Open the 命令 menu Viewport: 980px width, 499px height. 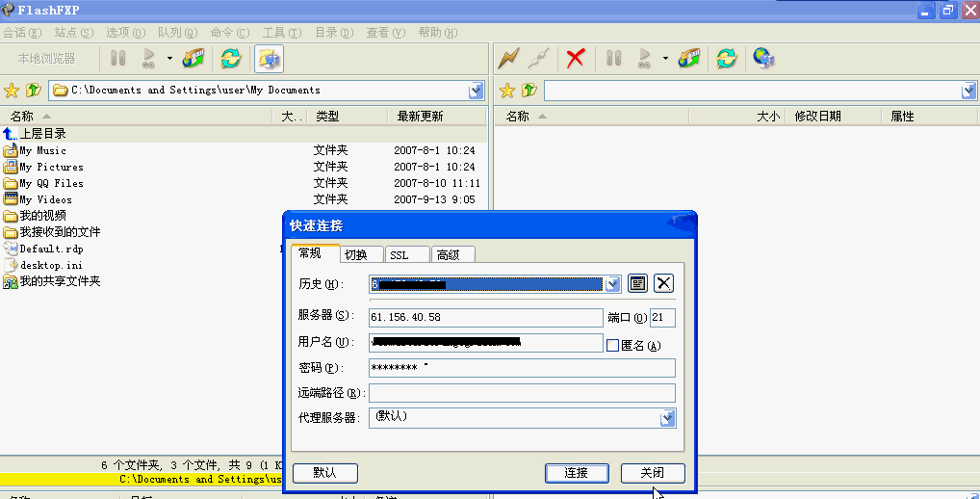(x=230, y=33)
